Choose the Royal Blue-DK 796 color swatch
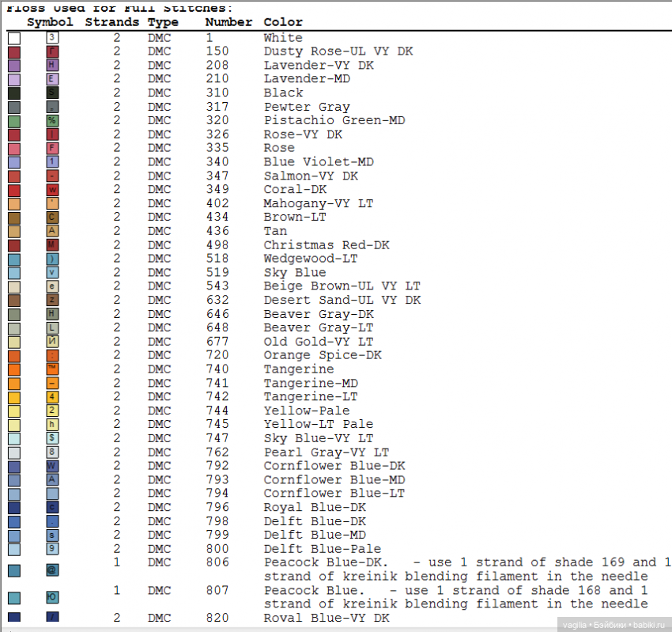 [x=14, y=508]
